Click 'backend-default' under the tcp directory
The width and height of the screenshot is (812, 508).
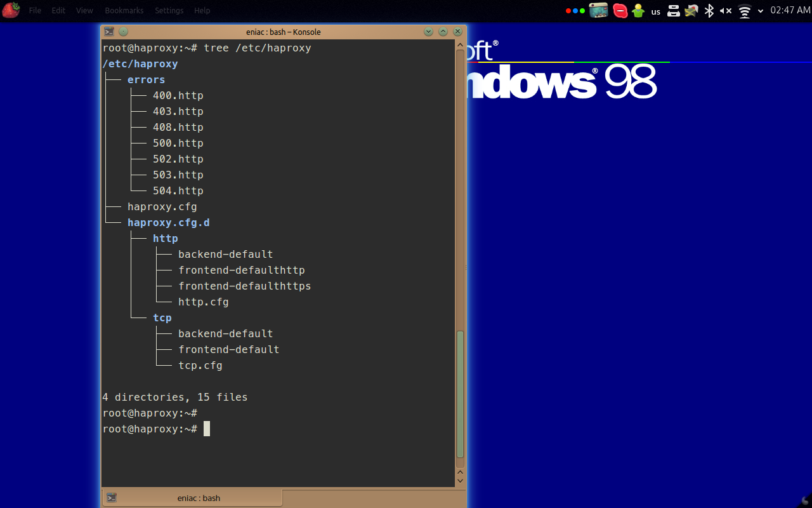[226, 333]
